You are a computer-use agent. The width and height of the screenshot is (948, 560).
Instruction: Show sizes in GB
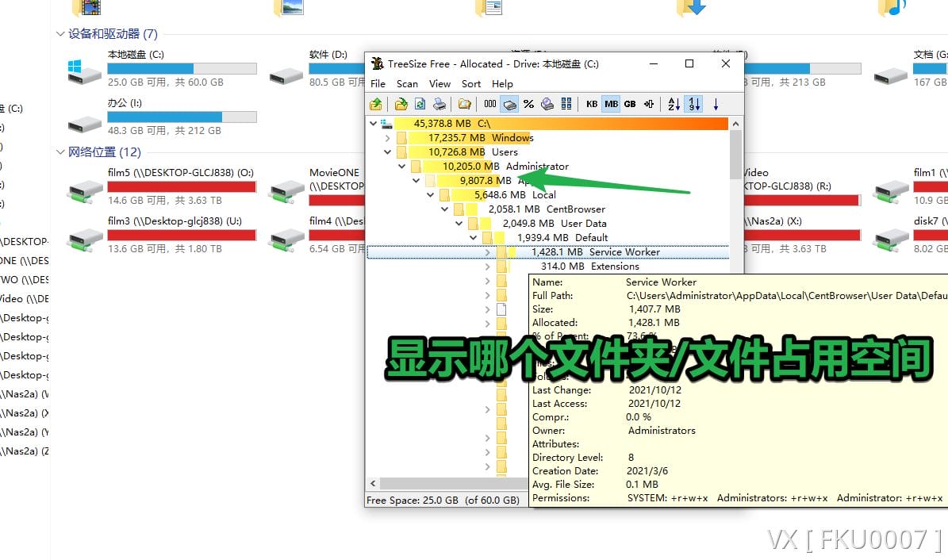630,104
